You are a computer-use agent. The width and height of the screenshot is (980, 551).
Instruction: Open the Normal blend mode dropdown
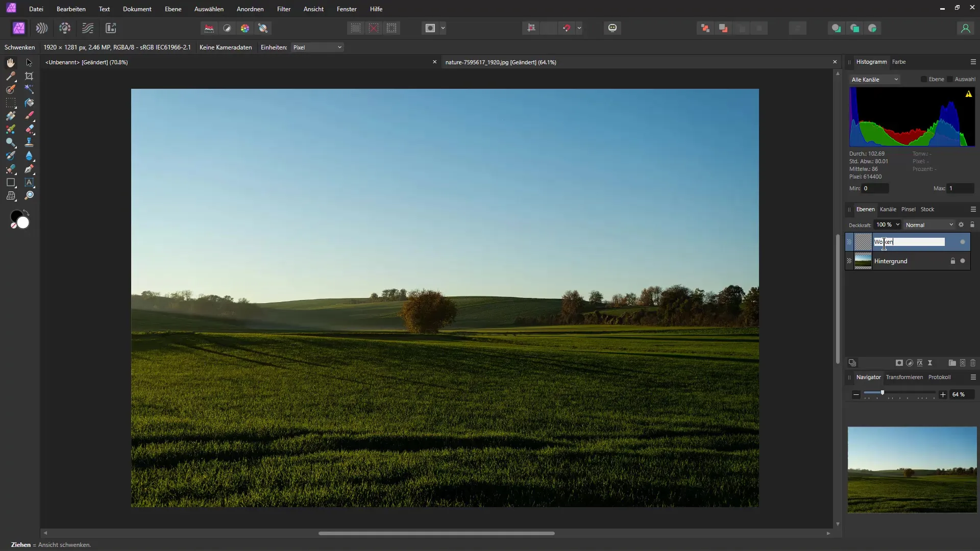(x=929, y=225)
